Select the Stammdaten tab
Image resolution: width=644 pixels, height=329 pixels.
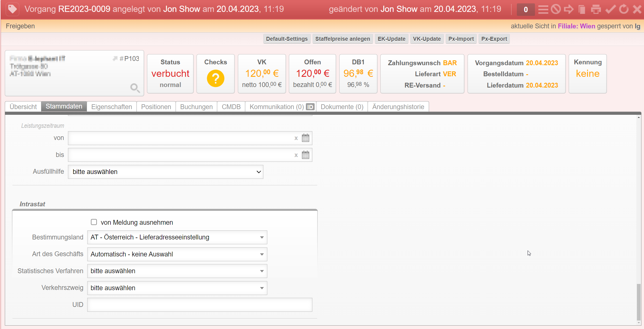(x=64, y=106)
